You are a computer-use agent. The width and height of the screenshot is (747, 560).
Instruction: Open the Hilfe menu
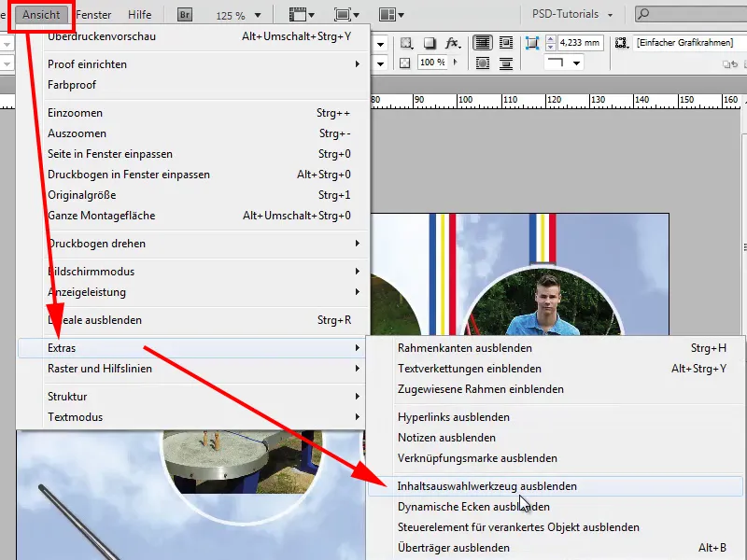(x=142, y=13)
